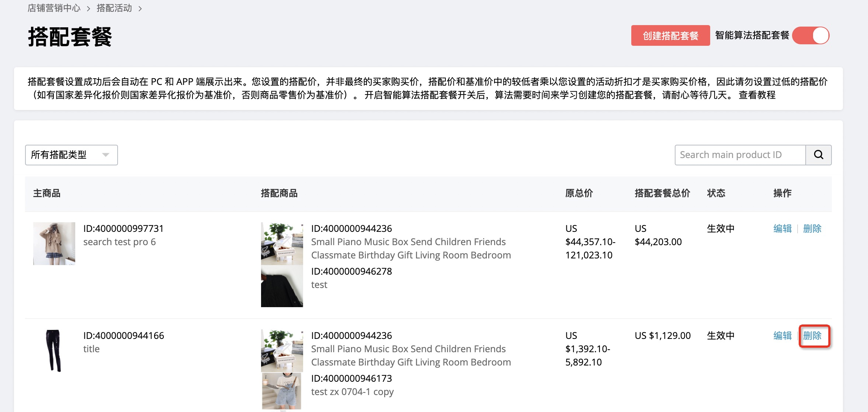This screenshot has height=412, width=868.
Task: Delete the bundle for product 4000000997731
Action: coord(812,229)
